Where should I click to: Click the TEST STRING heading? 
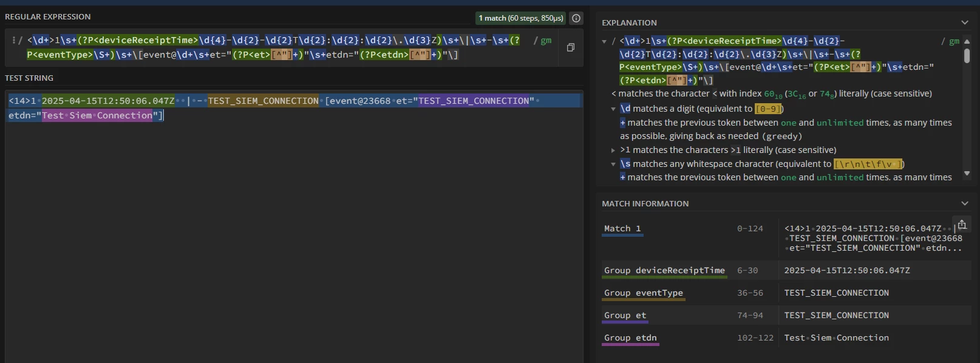pos(29,78)
